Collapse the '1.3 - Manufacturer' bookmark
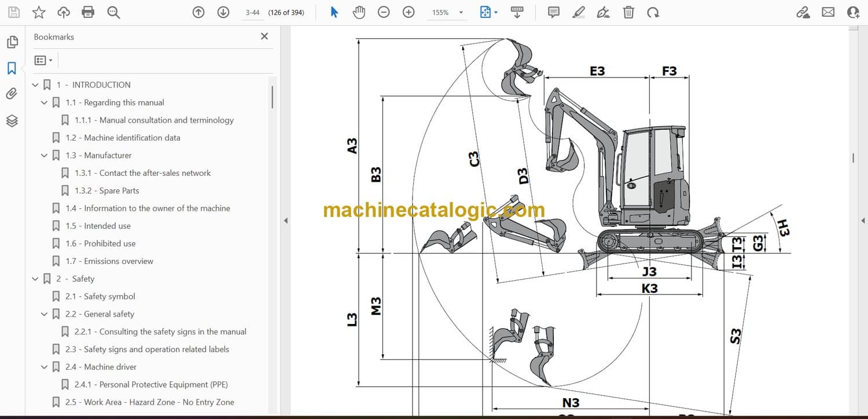Screen dimensions: 868x419 [x=45, y=156]
